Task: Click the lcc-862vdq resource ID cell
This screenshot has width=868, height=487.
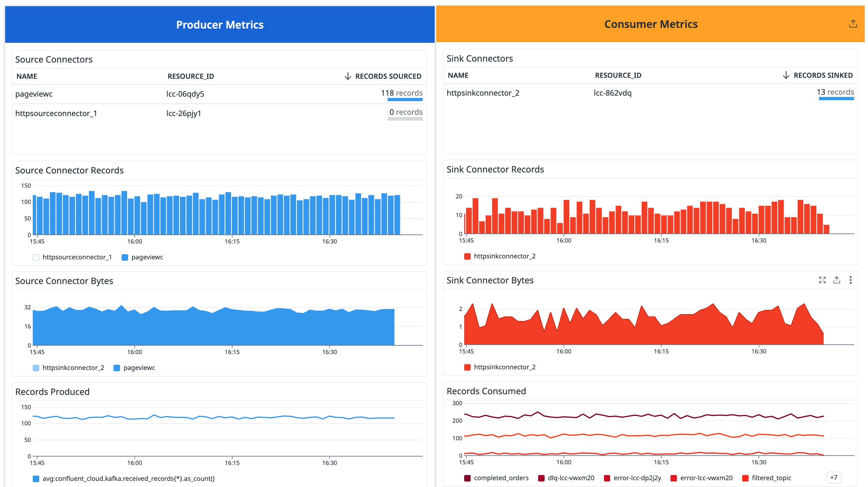Action: pos(613,93)
